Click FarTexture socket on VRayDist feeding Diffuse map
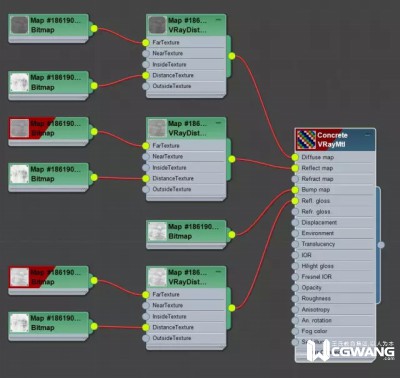This screenshot has width=400, height=378. click(x=146, y=43)
